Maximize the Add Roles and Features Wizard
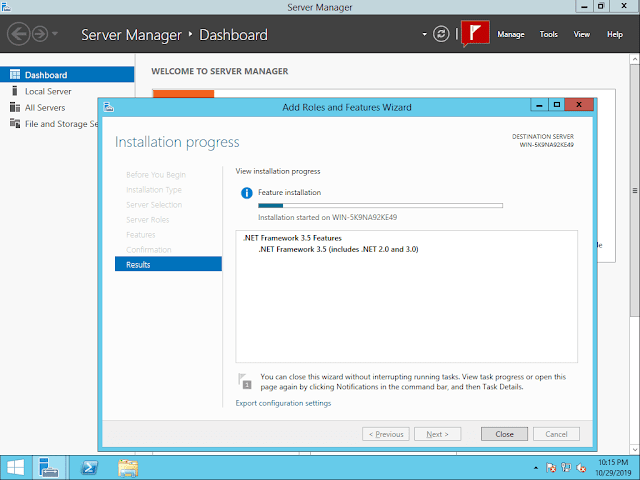 pyautogui.click(x=557, y=105)
